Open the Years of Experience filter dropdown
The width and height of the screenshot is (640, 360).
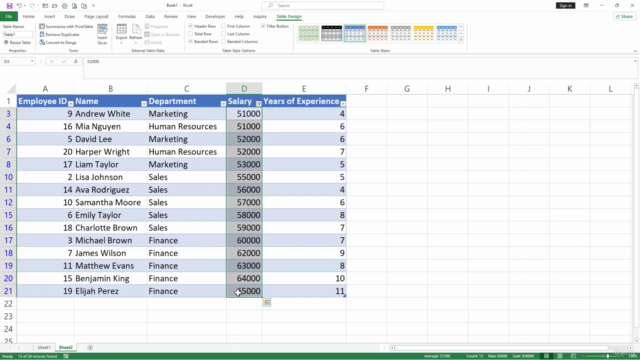pyautogui.click(x=343, y=104)
